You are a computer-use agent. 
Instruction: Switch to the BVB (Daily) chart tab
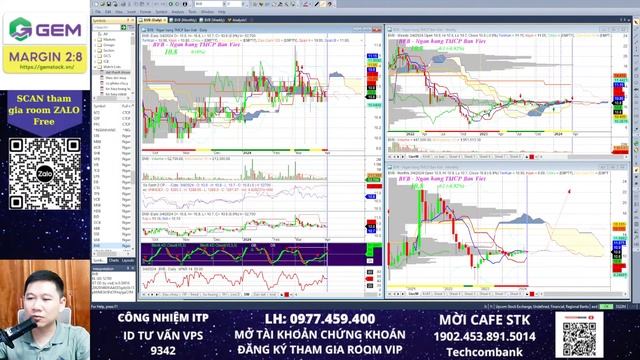click(x=152, y=20)
